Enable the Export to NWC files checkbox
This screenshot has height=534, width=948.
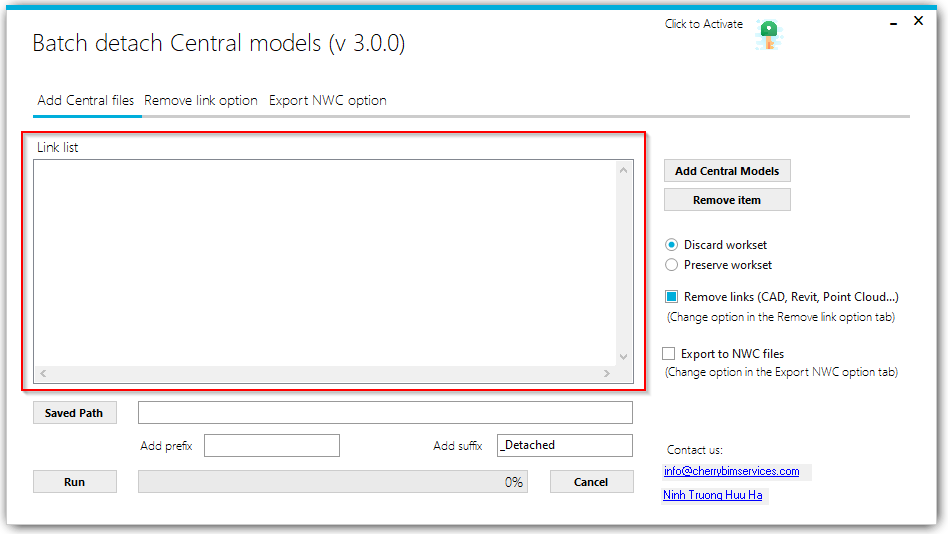[x=669, y=354]
